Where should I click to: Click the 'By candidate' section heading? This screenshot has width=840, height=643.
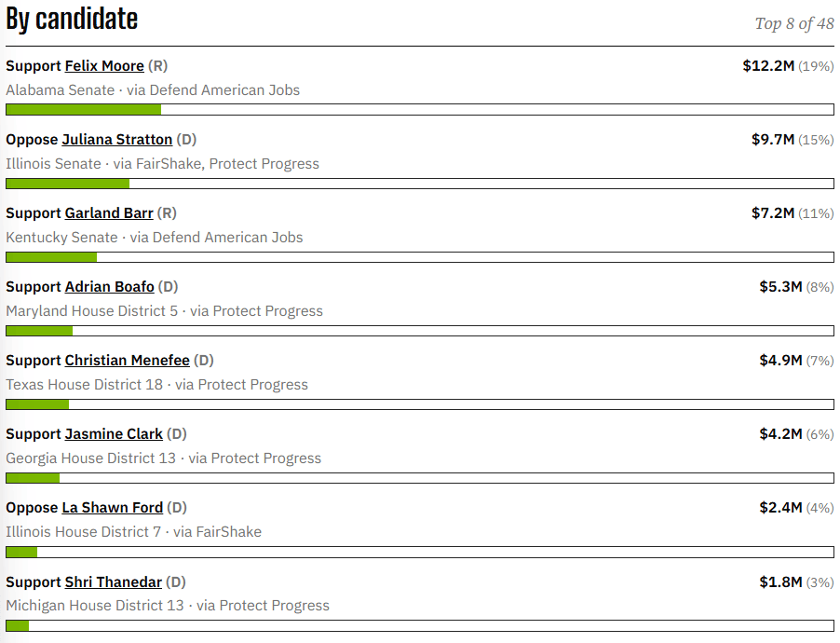(x=72, y=20)
